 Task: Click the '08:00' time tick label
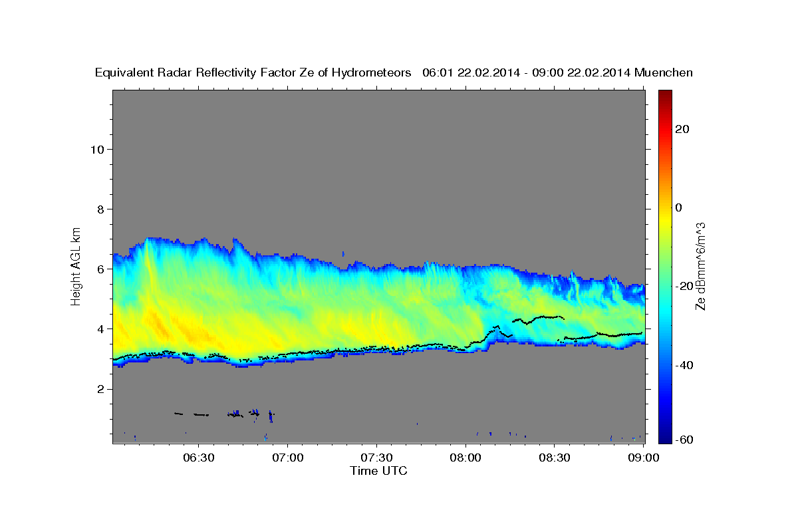466,458
